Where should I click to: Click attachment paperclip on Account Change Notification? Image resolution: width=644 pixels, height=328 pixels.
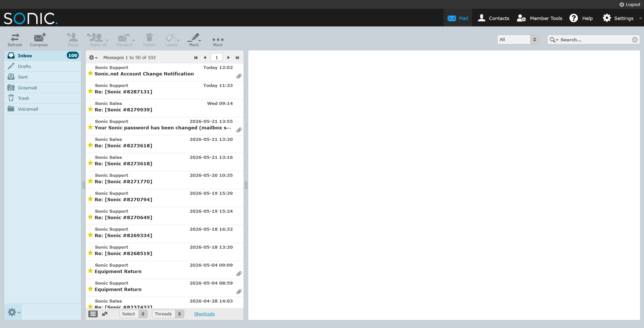click(x=239, y=76)
